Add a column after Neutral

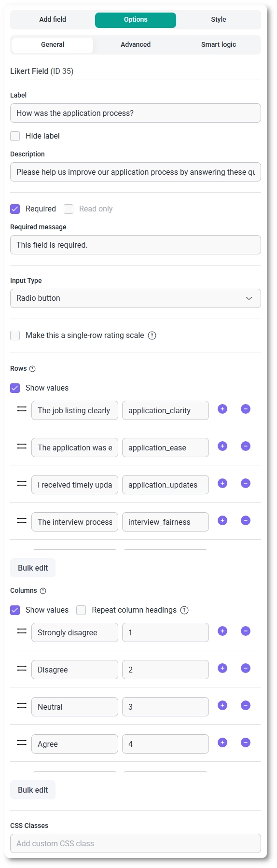(x=222, y=705)
